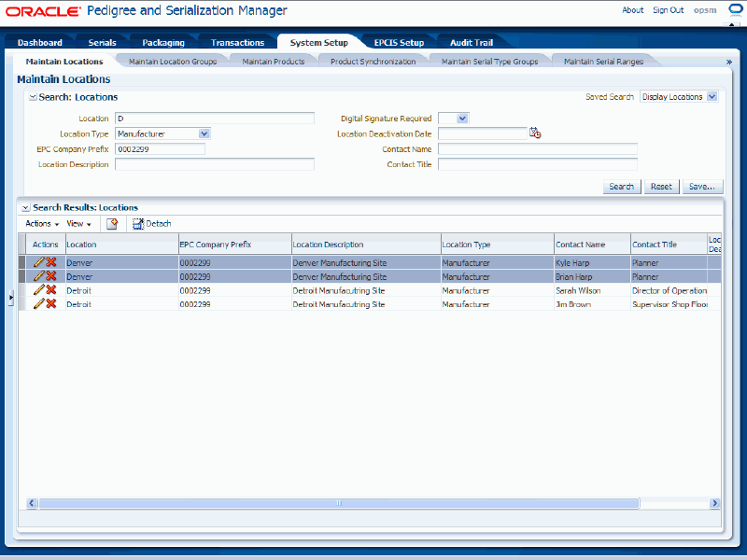The image size is (747, 560).
Task: Click the horizontal scrollbar thumb
Action: point(339,503)
